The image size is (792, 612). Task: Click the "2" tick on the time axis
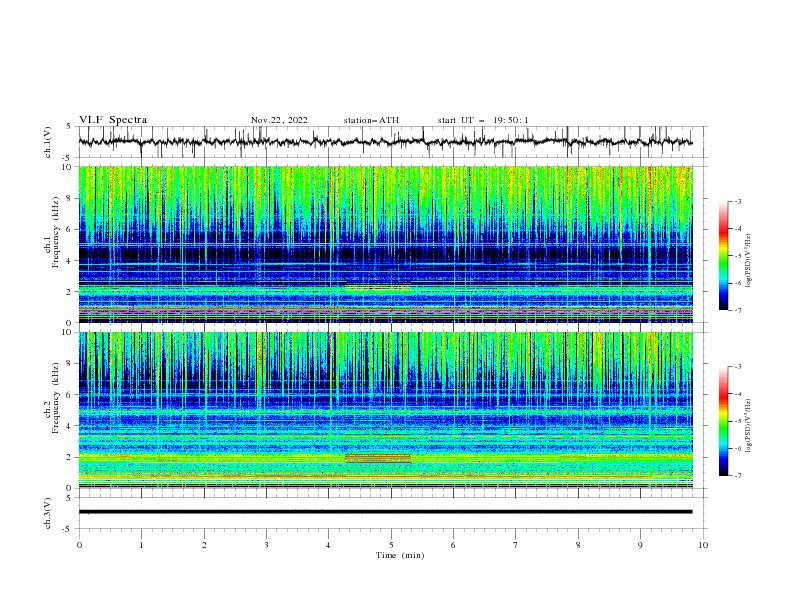204,545
